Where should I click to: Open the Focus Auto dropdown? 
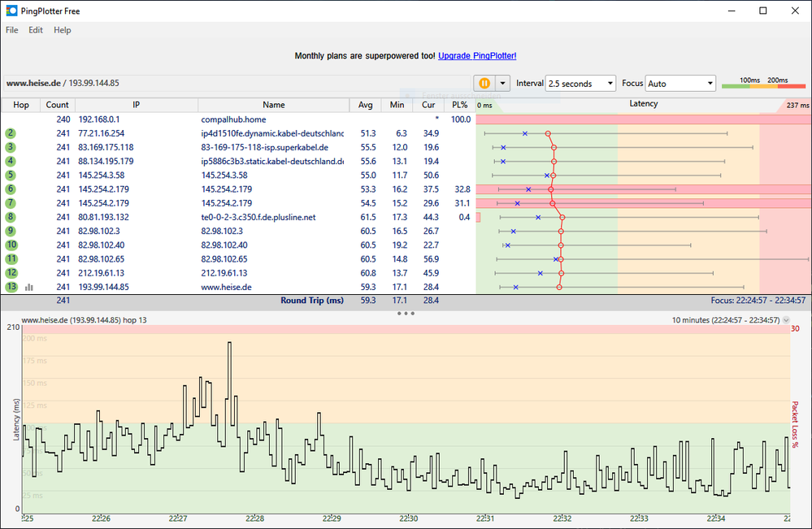pos(680,84)
